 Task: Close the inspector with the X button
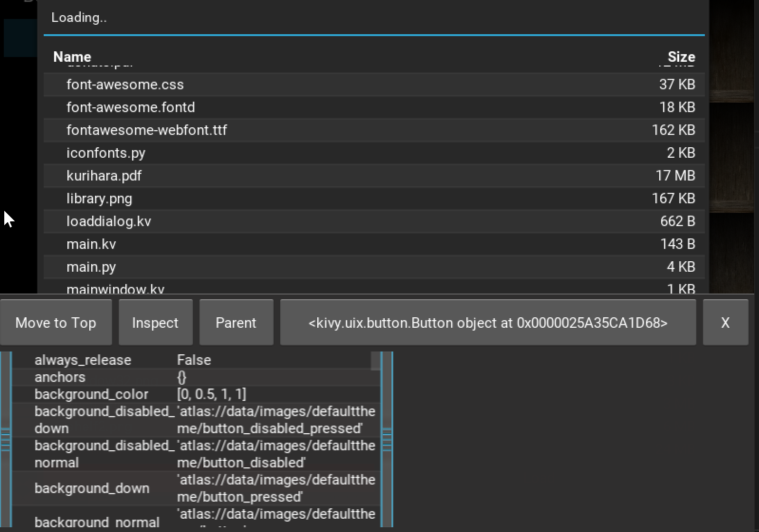point(725,323)
